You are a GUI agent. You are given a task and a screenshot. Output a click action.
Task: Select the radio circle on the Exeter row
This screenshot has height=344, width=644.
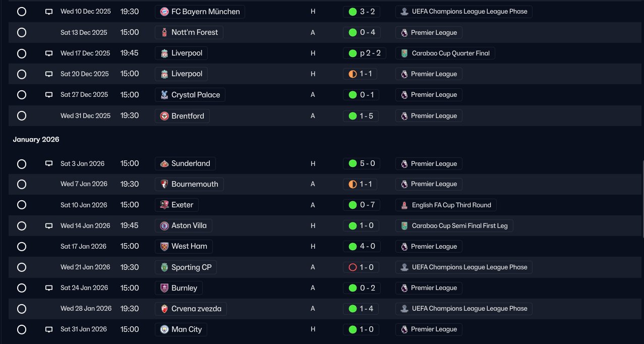[x=22, y=205]
